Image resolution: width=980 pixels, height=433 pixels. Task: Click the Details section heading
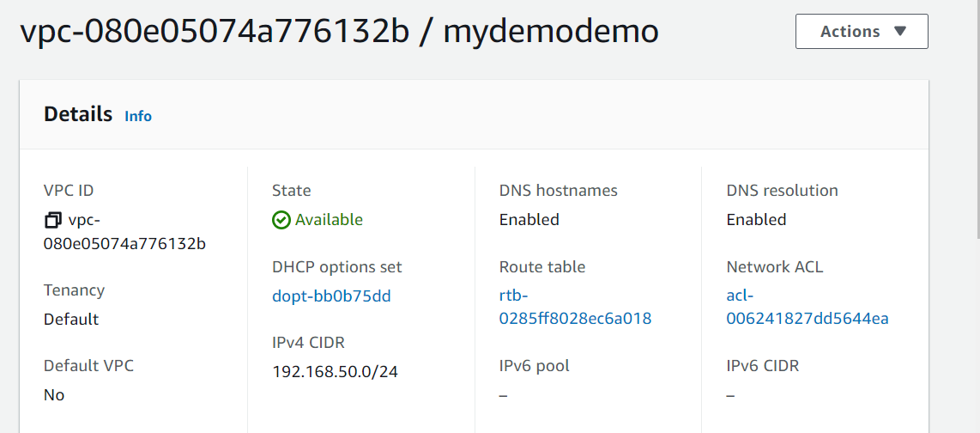tap(78, 114)
